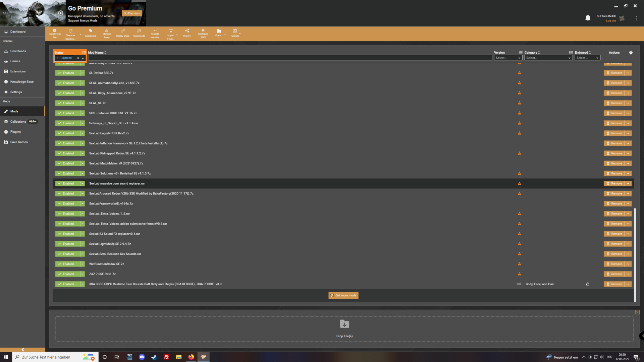Toggle Enabled for SexLabFrameworkAE_v164c.7z
This screenshot has width=644, height=362.
(68, 203)
